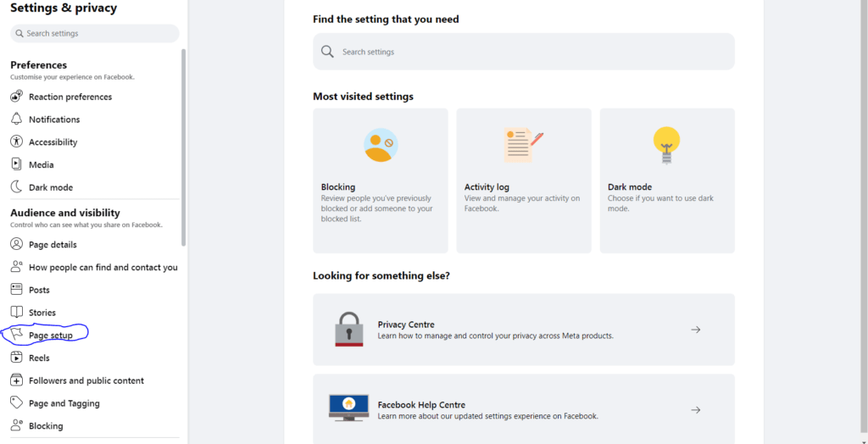Select the Accessibility person icon
868x444 pixels.
[17, 142]
